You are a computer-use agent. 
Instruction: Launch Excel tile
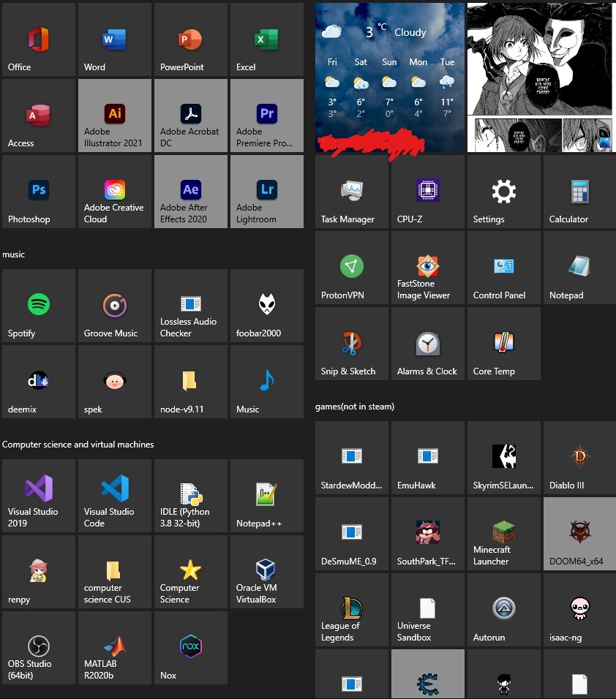[x=267, y=39]
